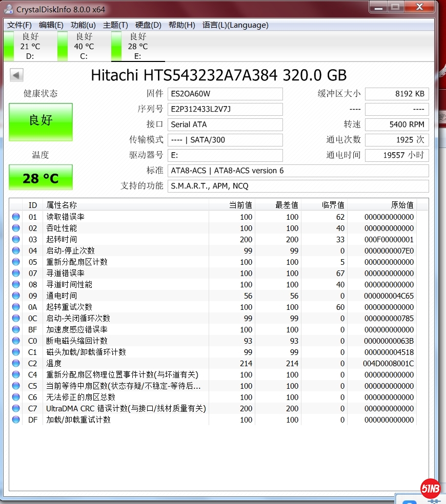Viewport: 446px width, 504px height.
Task: Open the 语言(L)(Language) menu
Action: point(235,25)
